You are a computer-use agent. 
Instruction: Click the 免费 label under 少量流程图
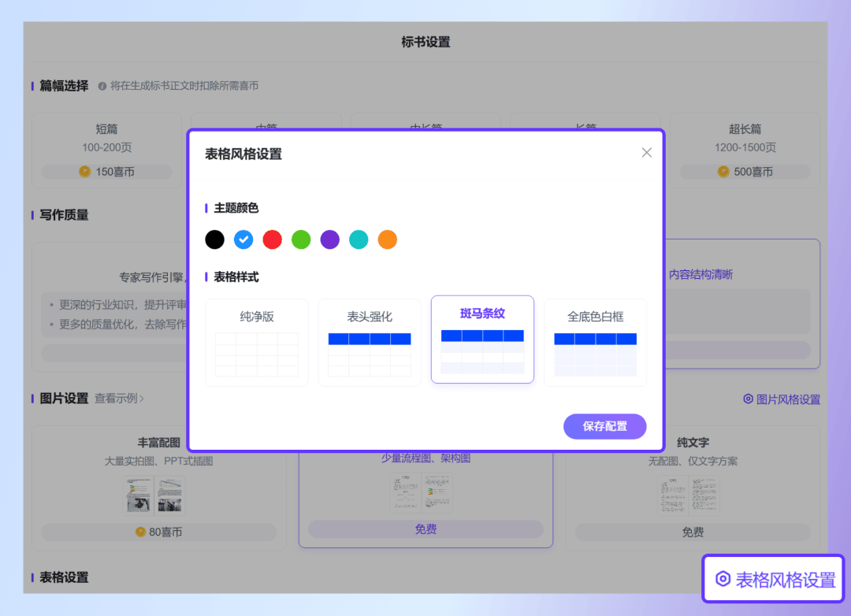[x=425, y=529]
